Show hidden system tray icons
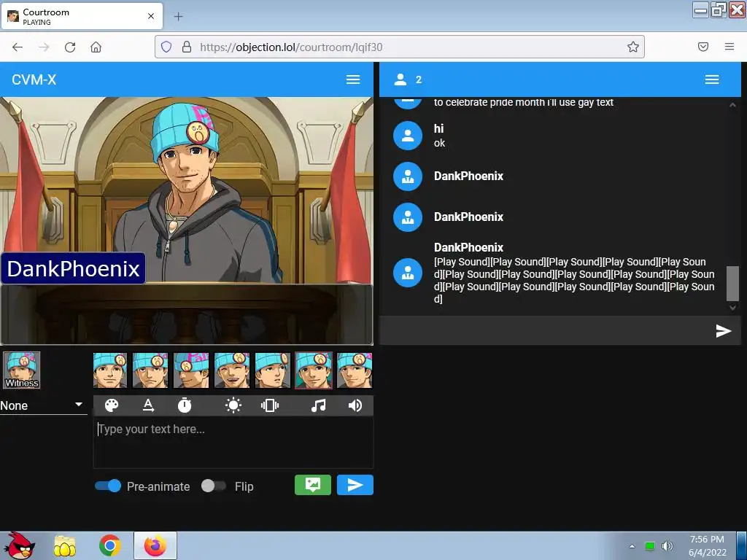The image size is (747, 560). [632, 546]
